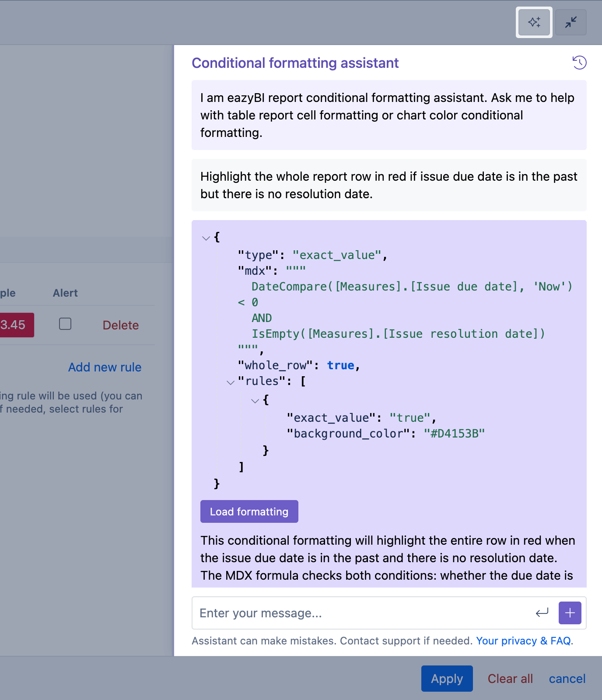The width and height of the screenshot is (602, 700).
Task: Collapse the root JSON object chevron
Action: [x=206, y=238]
